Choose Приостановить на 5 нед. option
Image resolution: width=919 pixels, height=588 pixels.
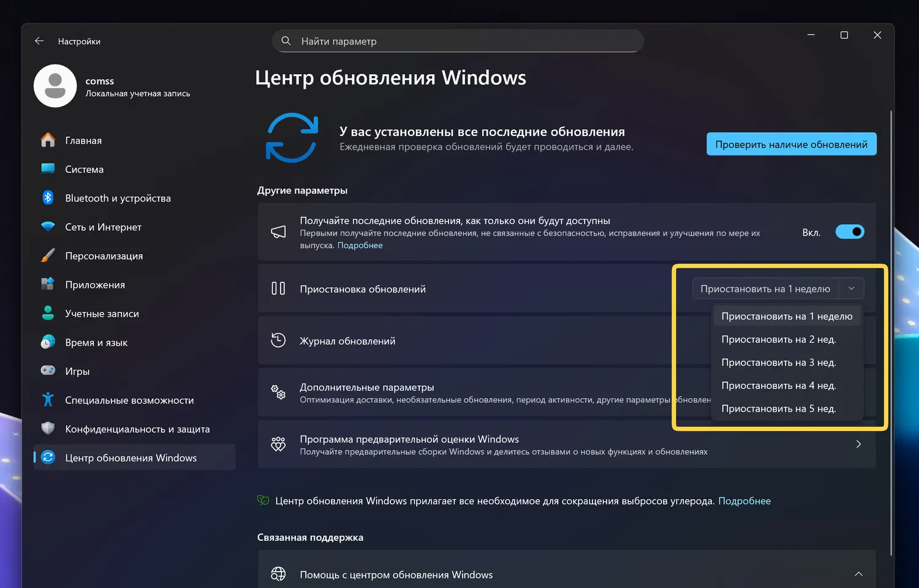tap(778, 409)
